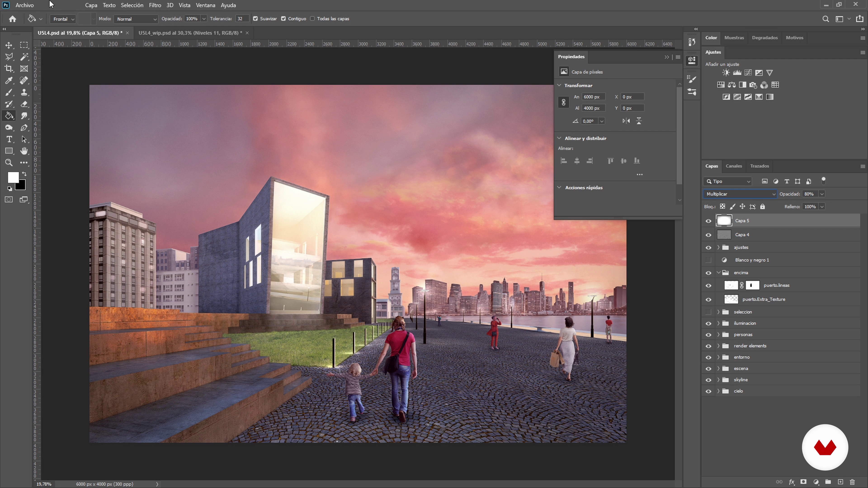Screen dimensions: 868x488
Task: Select the Rectangle shape tool
Action: click(9, 151)
